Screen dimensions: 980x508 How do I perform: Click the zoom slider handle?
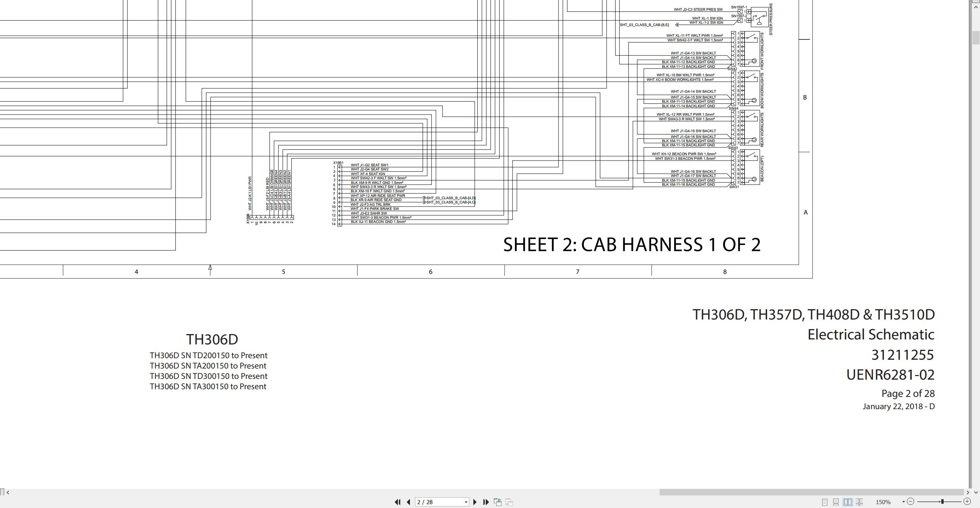pyautogui.click(x=942, y=501)
